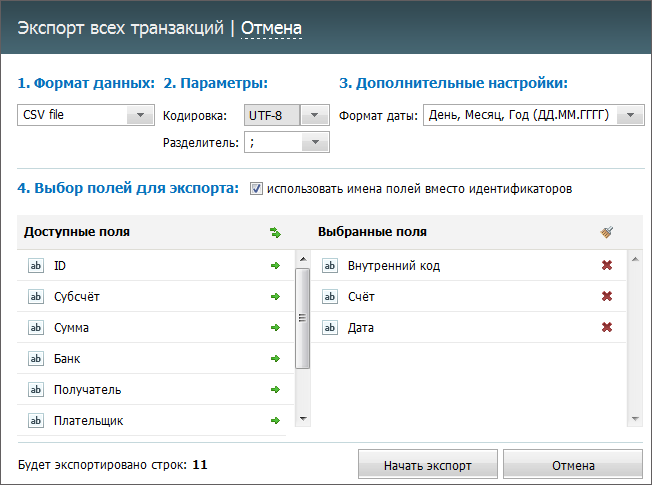Expand the Разделитель separator dropdown

[315, 142]
